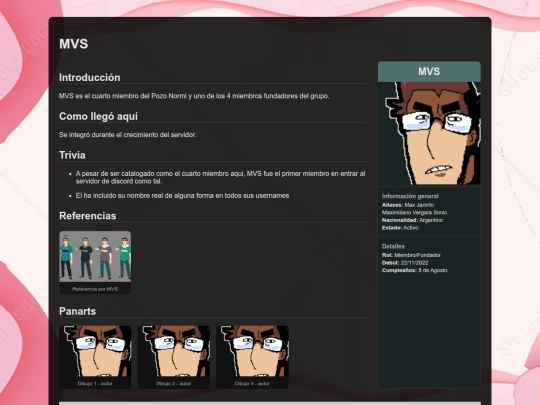The width and height of the screenshot is (540, 405).
Task: Click the Rol Miembro/Fundador row
Action: (x=411, y=255)
